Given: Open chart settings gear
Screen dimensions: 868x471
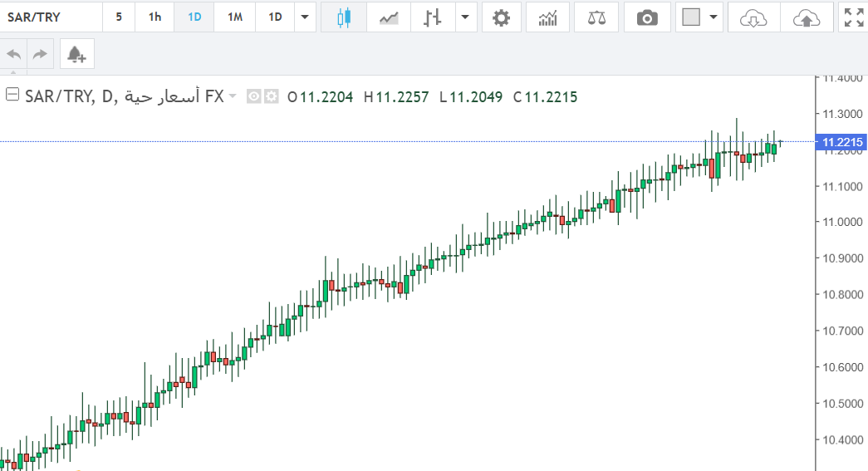Looking at the screenshot, I should click(x=501, y=17).
